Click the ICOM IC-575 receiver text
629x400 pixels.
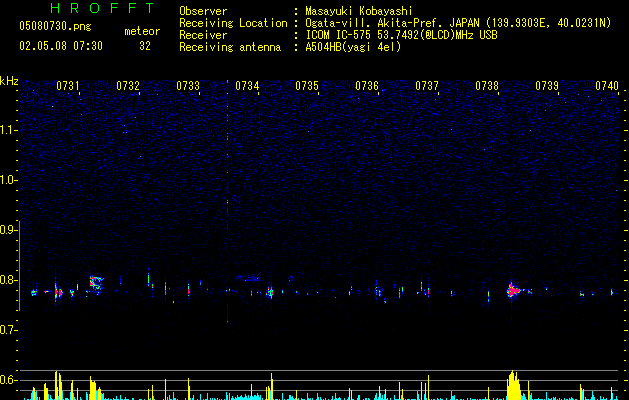pos(401,35)
